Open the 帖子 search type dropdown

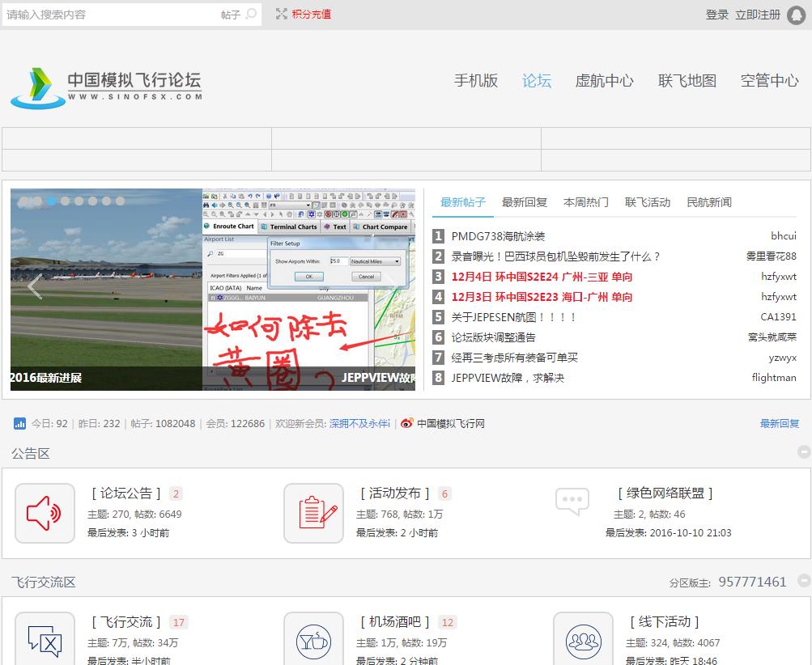pyautogui.click(x=231, y=15)
